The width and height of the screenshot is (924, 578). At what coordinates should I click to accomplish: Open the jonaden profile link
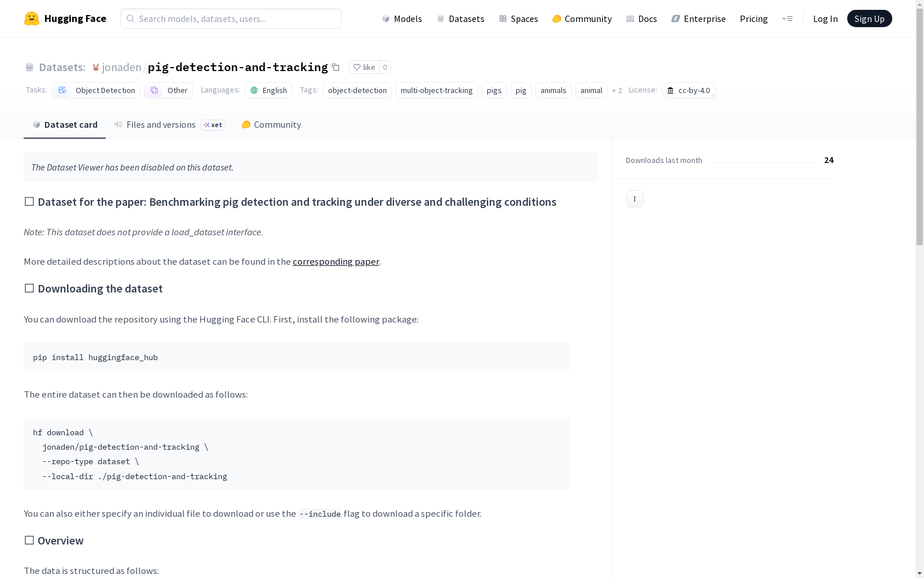point(121,67)
